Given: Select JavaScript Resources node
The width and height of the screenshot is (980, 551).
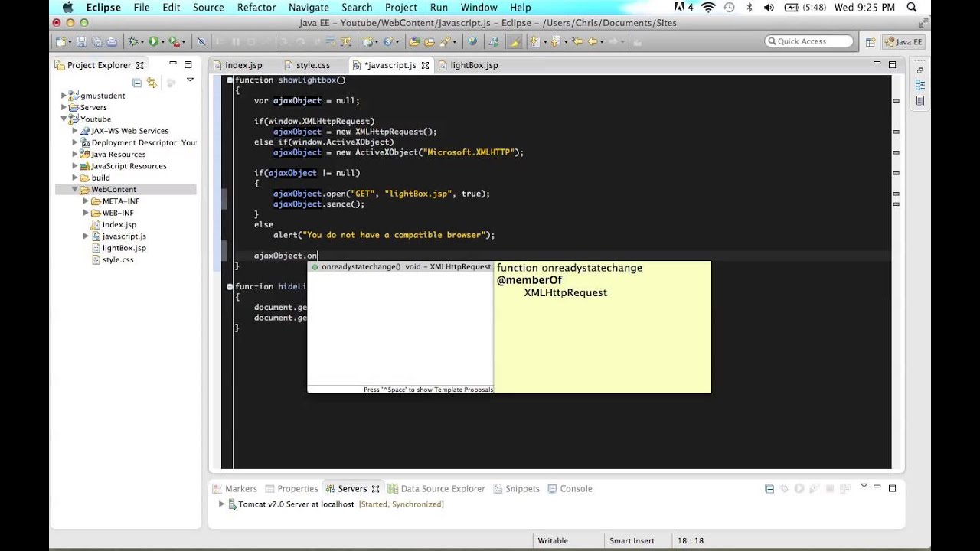Looking at the screenshot, I should pos(129,165).
